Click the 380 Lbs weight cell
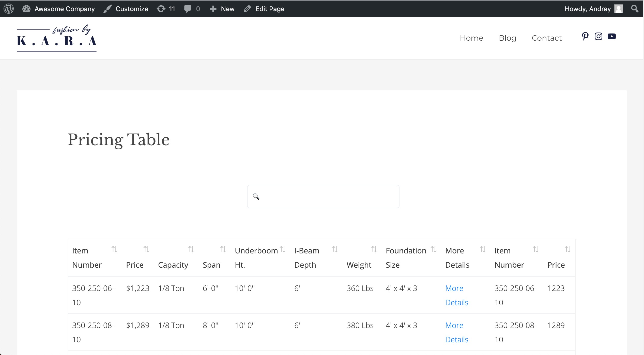This screenshot has height=355, width=644. [360, 325]
